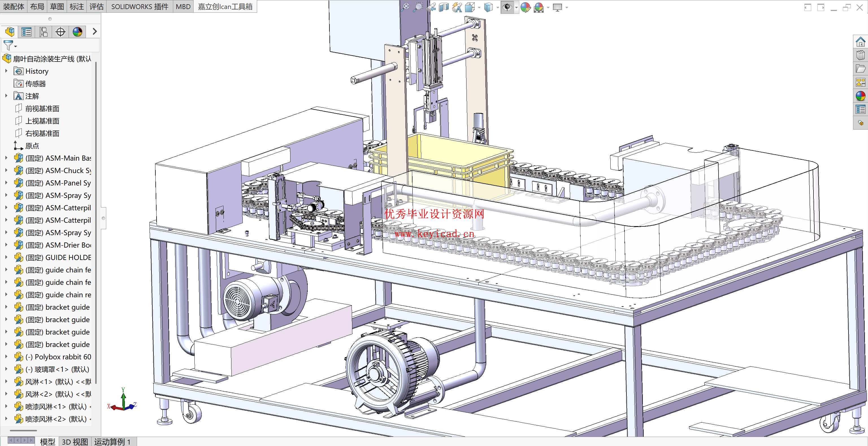868x446 pixels.
Task: Select the 前视基准面 plane
Action: point(37,108)
